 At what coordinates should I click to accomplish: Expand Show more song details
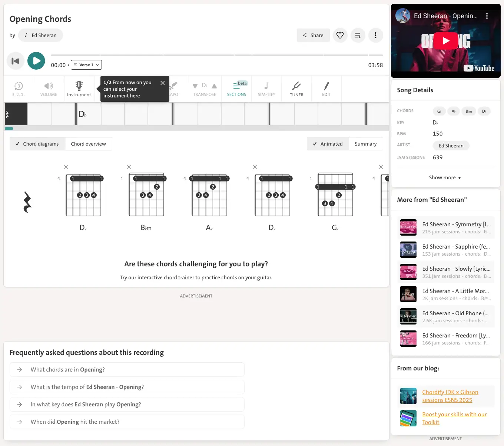click(445, 177)
